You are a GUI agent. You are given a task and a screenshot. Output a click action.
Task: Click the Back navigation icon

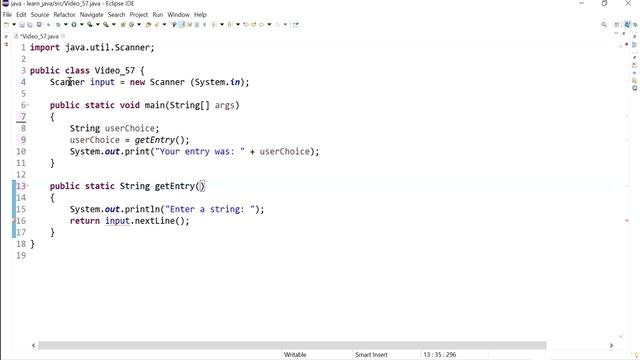(262, 24)
